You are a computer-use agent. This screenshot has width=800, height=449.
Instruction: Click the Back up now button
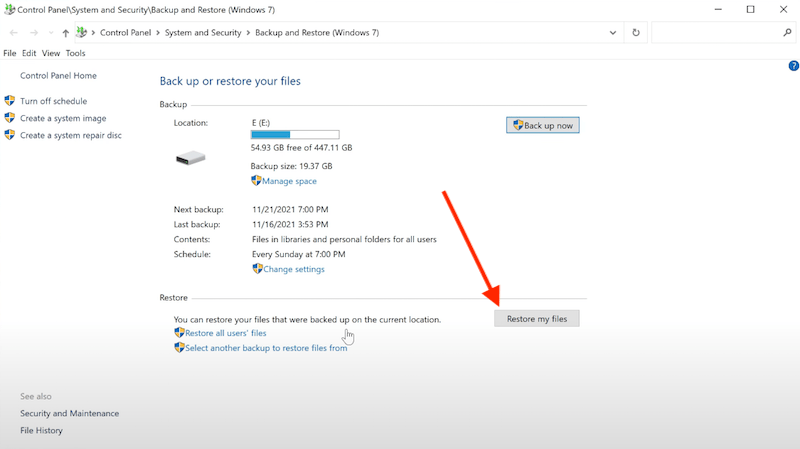coord(542,125)
